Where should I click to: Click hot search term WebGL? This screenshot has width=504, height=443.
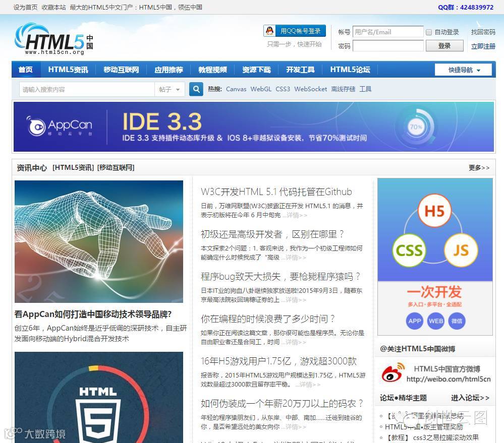[261, 89]
